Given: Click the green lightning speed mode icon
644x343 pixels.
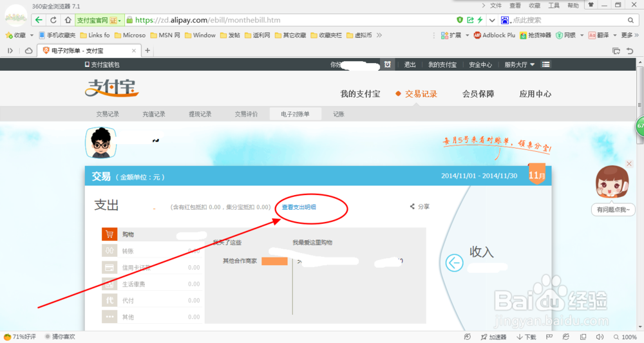Looking at the screenshot, I should [480, 20].
